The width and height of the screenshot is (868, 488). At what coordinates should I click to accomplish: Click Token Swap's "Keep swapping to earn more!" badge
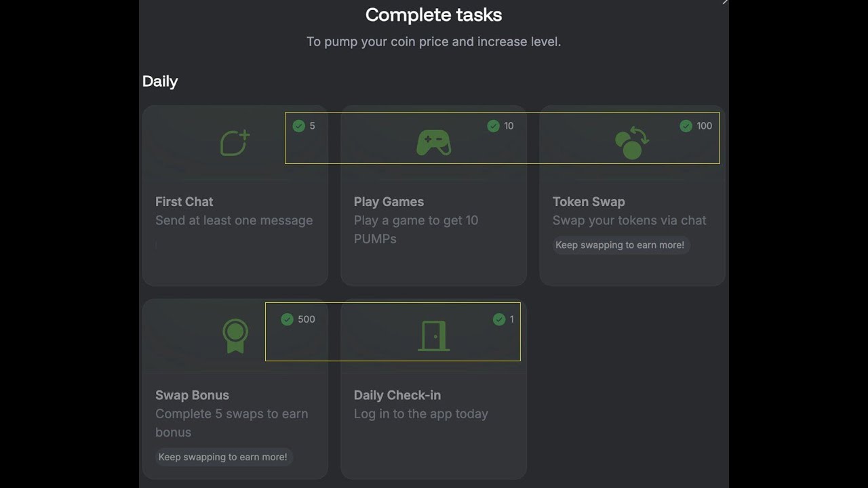coord(620,245)
